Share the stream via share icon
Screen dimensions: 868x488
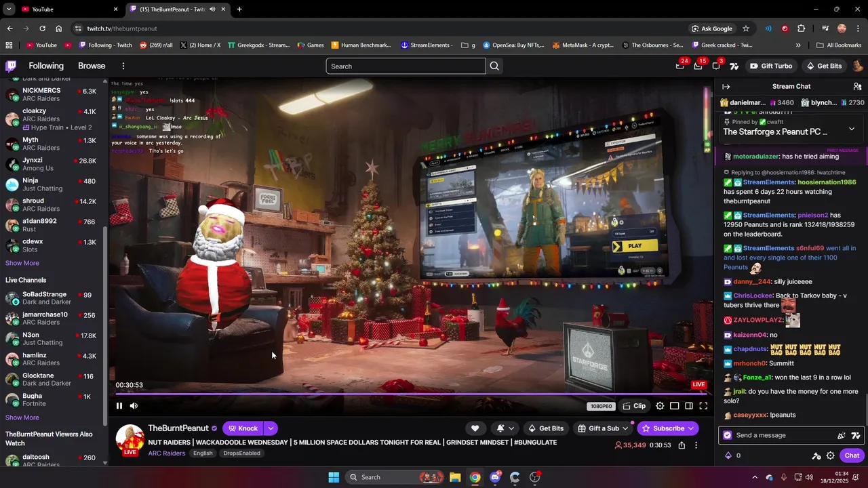pyautogui.click(x=682, y=445)
